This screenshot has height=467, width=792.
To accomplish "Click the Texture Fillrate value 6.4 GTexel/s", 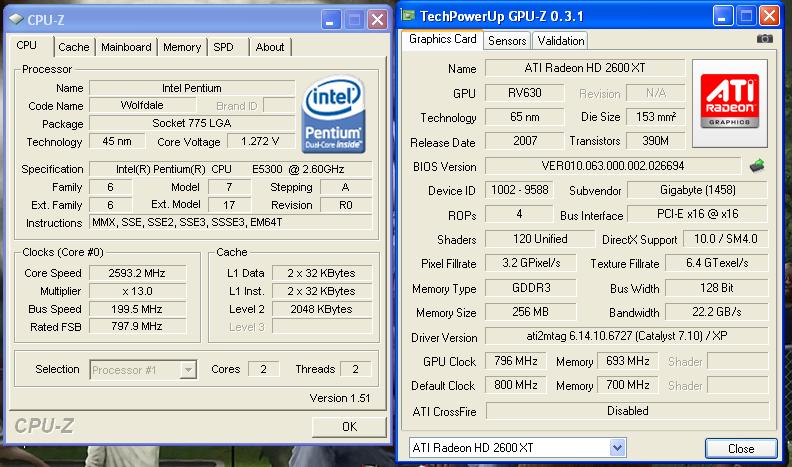I will pyautogui.click(x=717, y=263).
